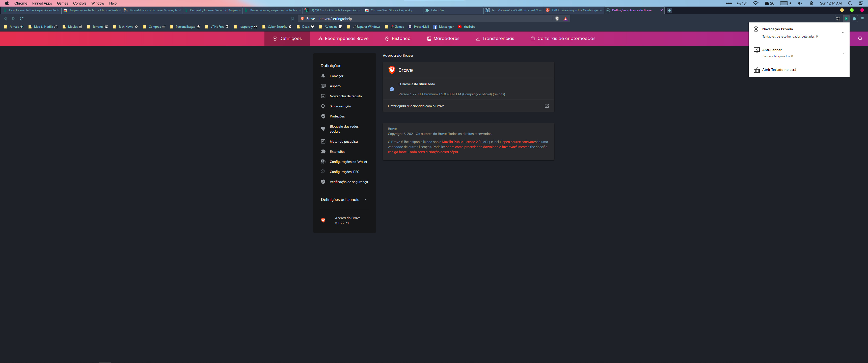The width and height of the screenshot is (868, 363).
Task: Open the Brave hamburger main menu
Action: tap(862, 19)
